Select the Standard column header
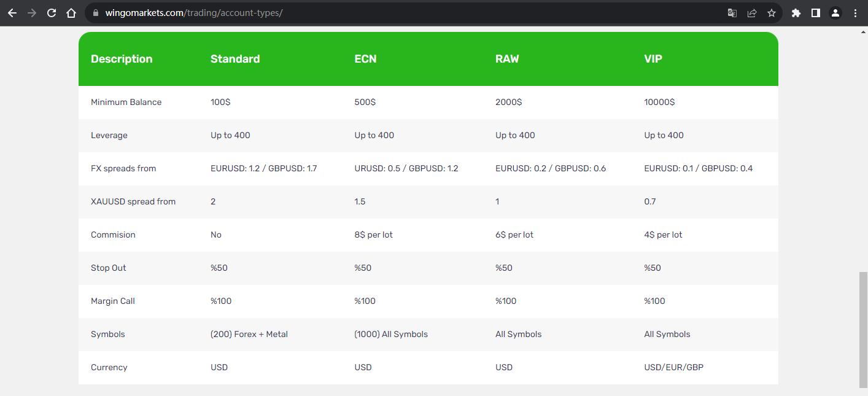The height and width of the screenshot is (396, 868). [235, 59]
